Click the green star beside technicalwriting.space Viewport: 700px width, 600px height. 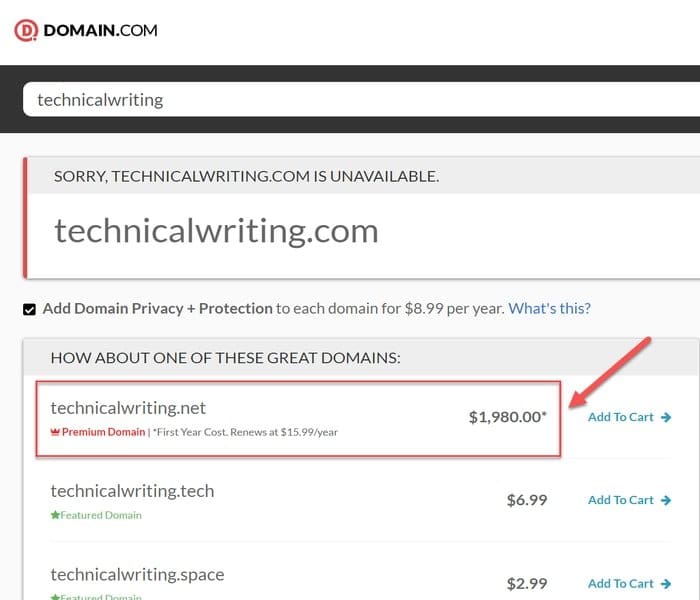[55, 597]
